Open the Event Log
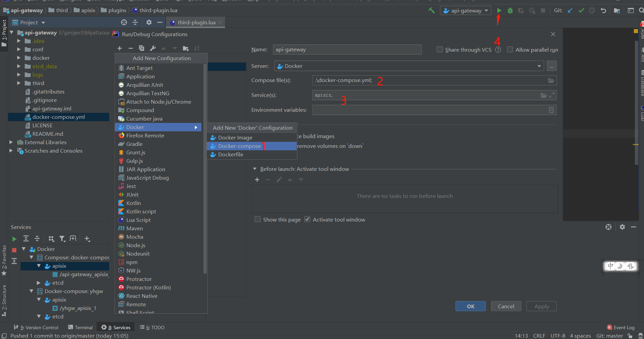Viewport: 644px width, 339px height. [x=621, y=328]
